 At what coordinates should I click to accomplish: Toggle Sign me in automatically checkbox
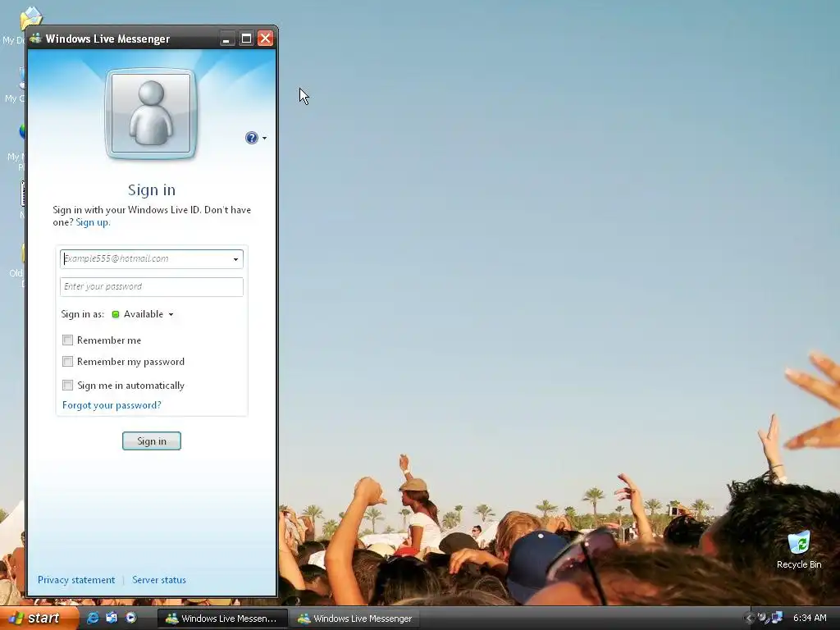[67, 386]
